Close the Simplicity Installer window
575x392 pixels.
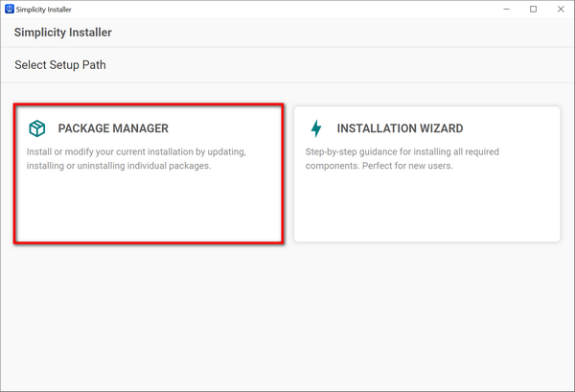[x=561, y=10]
